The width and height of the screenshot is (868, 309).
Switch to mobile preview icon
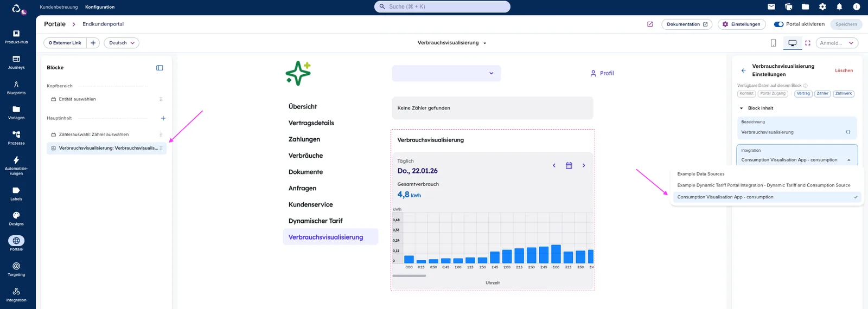click(x=774, y=43)
